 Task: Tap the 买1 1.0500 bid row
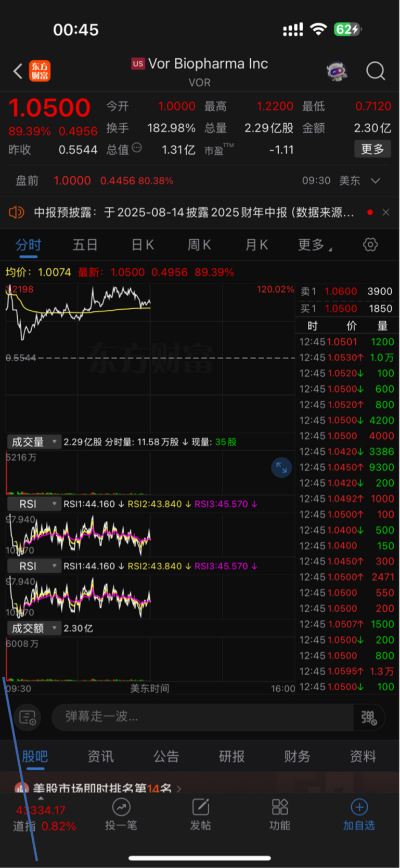pos(346,309)
